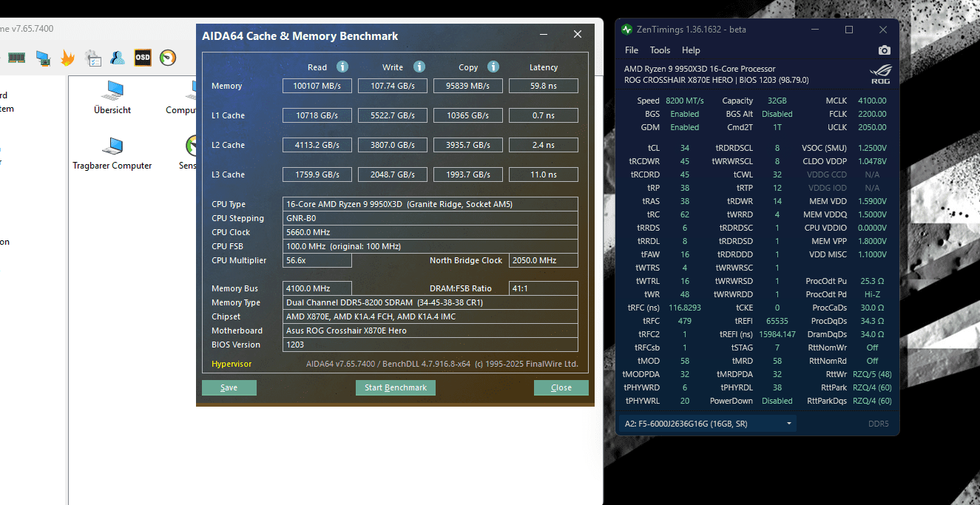Screen dimensions: 980x505
Task: Click the L2 Cache Write value 3807.0 GB/s
Action: point(393,145)
